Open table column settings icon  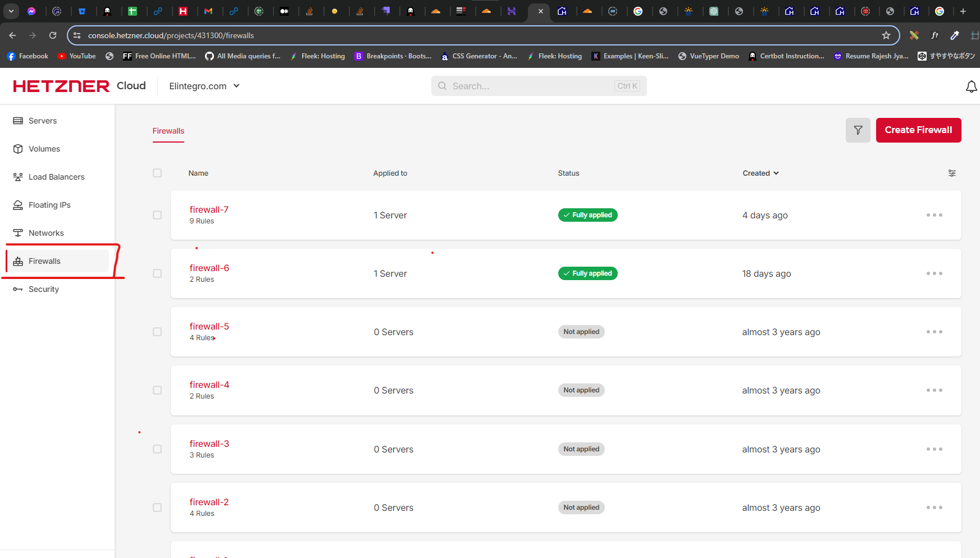coord(952,173)
